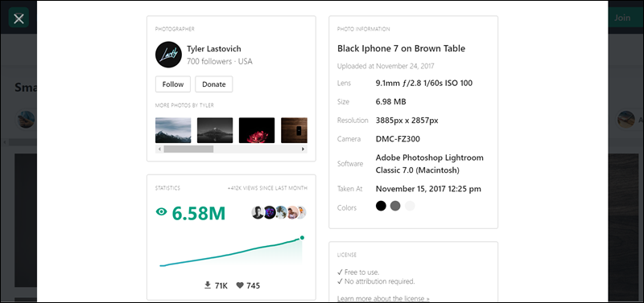Follow photographer Tyler Lastovich
Viewport: 644px width, 303px height.
pos(173,84)
